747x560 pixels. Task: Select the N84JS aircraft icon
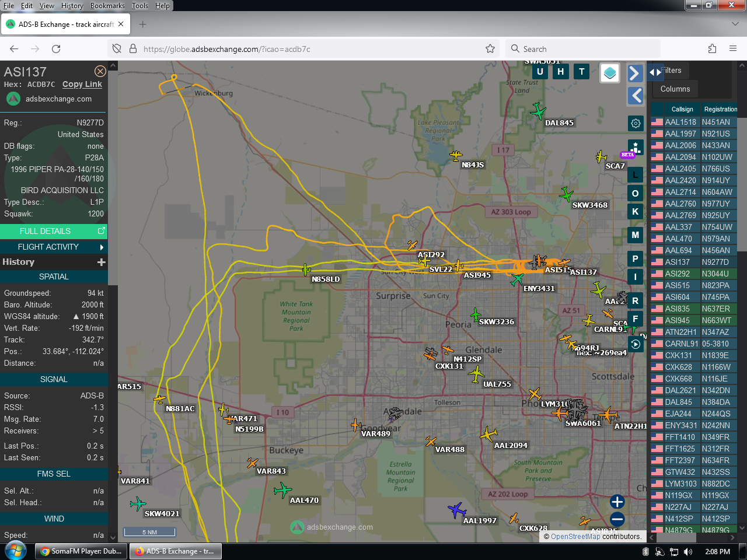[456, 155]
